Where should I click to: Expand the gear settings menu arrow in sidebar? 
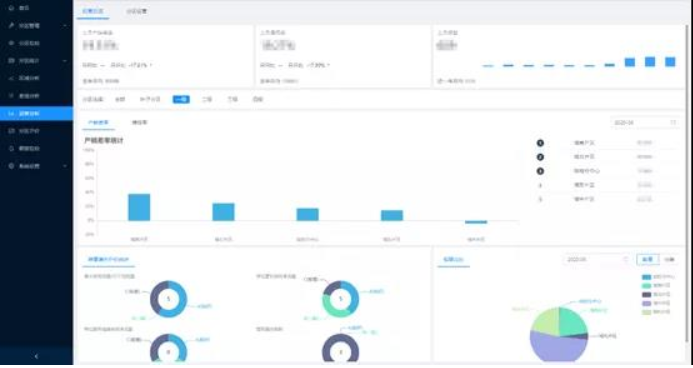(65, 166)
